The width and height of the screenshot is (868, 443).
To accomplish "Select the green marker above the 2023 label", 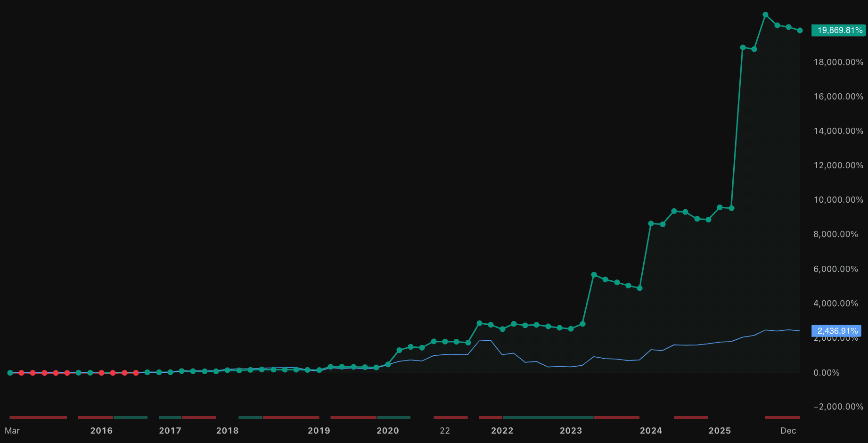I will pos(571,329).
